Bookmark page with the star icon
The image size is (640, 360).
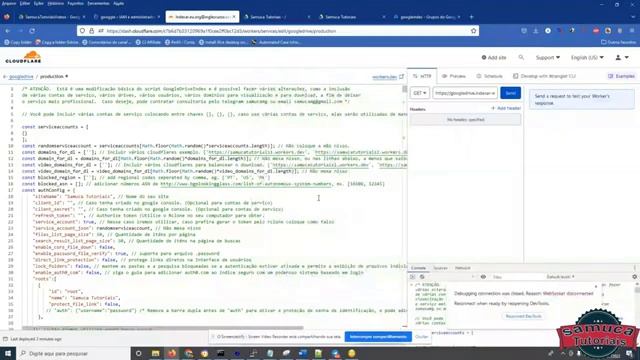(x=473, y=31)
